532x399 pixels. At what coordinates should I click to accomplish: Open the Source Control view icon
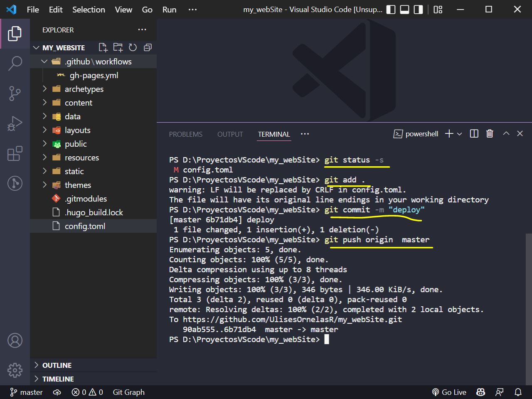[15, 94]
